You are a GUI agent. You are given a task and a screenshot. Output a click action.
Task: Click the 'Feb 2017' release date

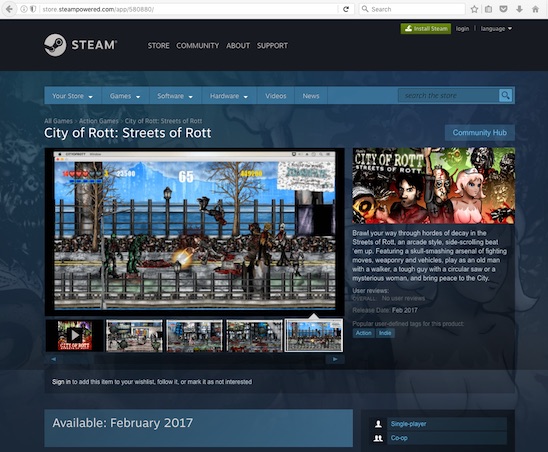(x=405, y=310)
